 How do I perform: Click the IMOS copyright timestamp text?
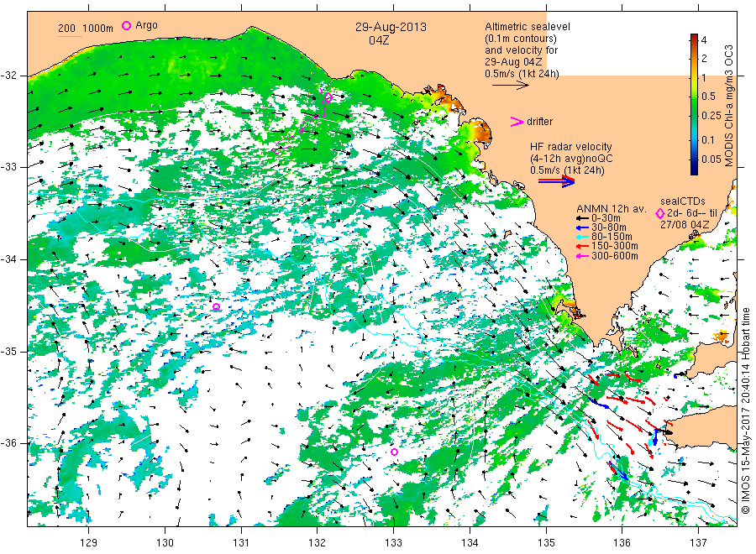pos(746,410)
